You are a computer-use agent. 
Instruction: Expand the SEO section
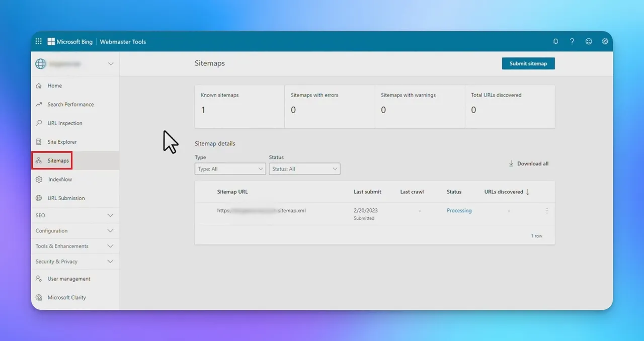(75, 215)
